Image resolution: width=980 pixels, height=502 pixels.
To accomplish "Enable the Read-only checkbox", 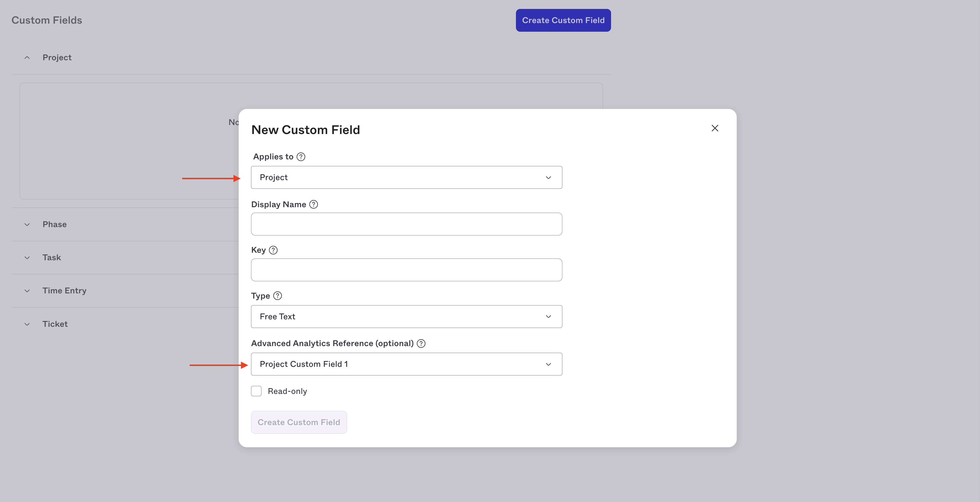I will point(256,391).
